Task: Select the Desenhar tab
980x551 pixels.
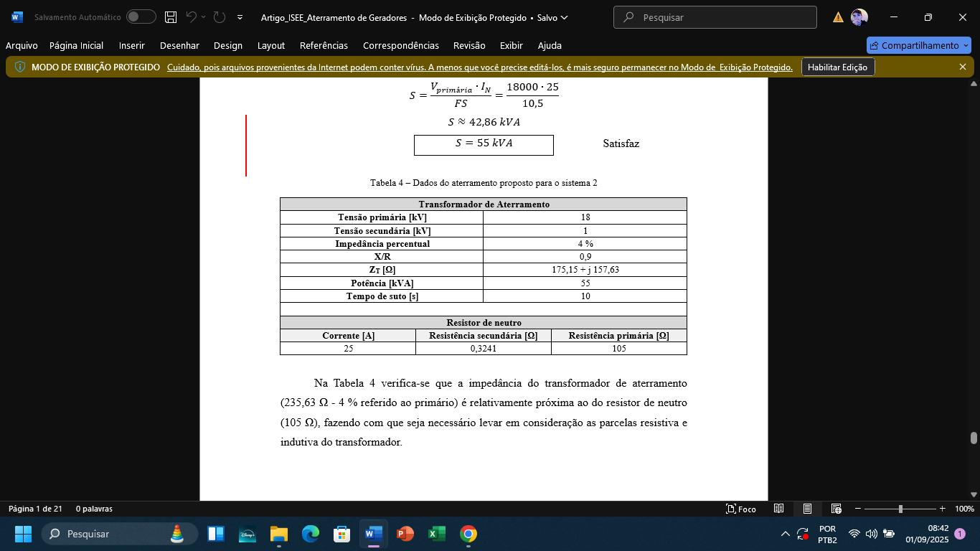Action: pos(179,45)
